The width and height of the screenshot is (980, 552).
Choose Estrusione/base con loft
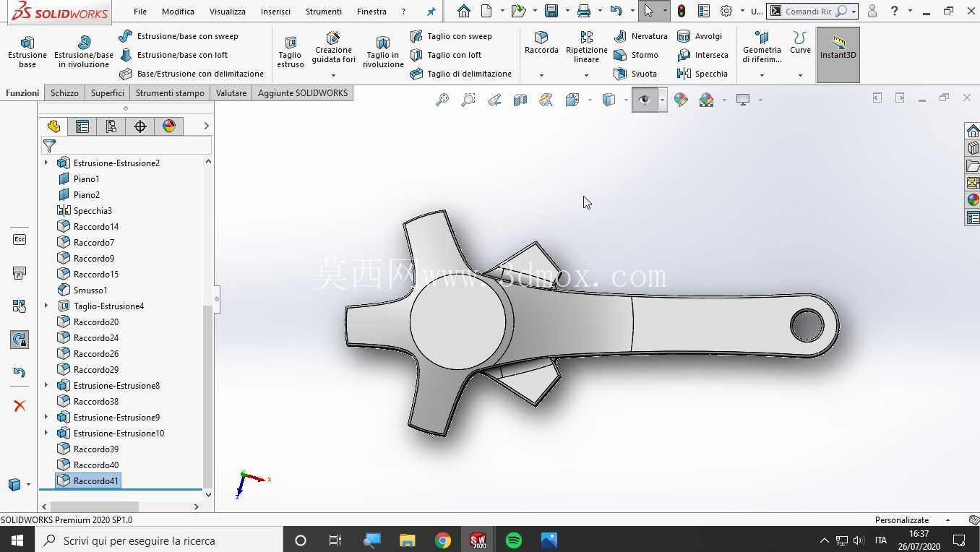173,55
